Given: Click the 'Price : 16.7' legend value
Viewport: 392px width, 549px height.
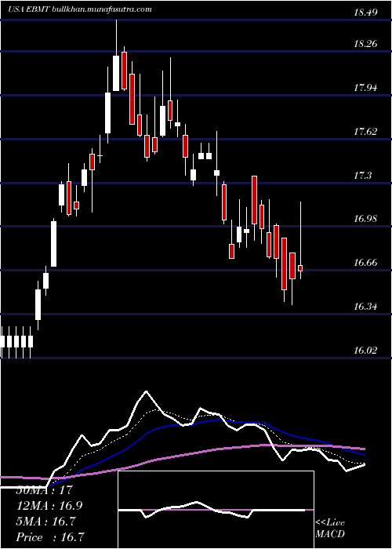Looking at the screenshot, I should (50, 536).
